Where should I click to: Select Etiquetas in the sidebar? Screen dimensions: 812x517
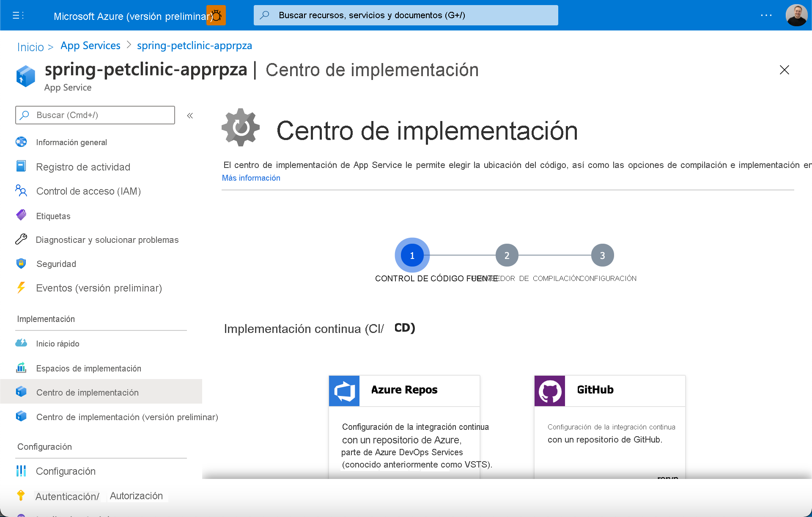coord(53,216)
